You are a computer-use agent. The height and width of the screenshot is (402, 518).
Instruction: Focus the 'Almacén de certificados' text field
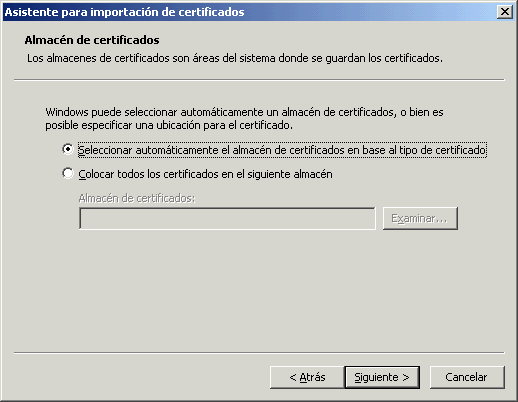pos(227,219)
